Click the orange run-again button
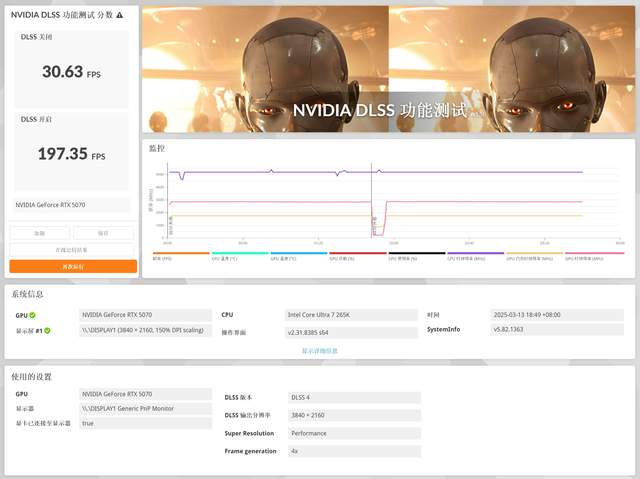 coord(73,266)
